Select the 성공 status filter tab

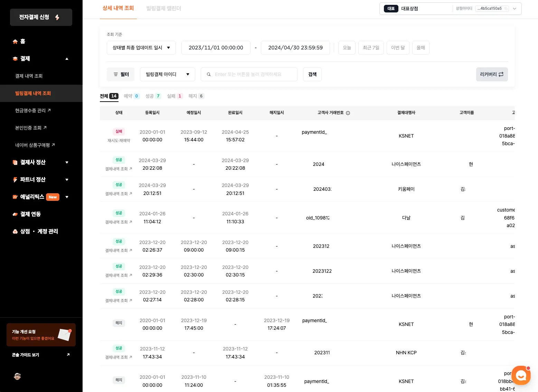(153, 96)
